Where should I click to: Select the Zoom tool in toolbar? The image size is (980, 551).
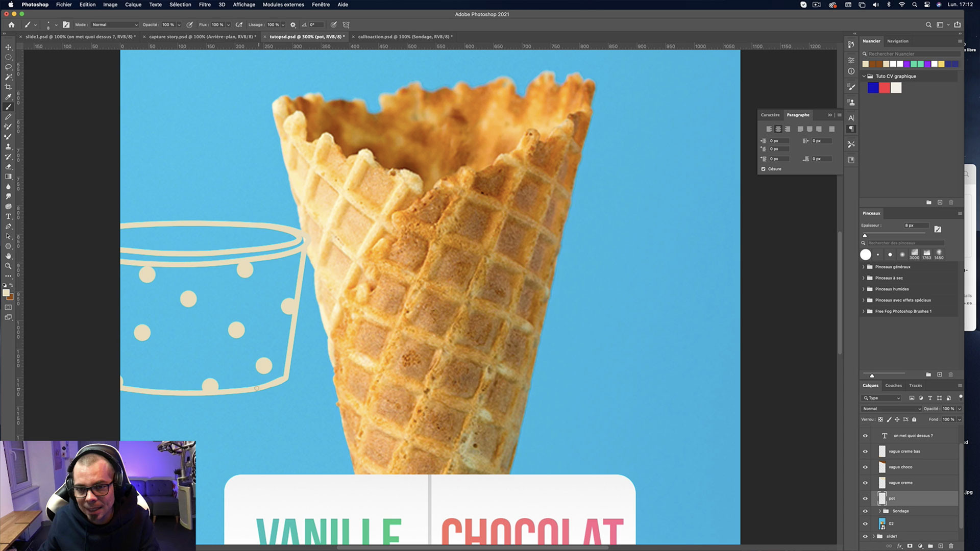click(x=8, y=266)
